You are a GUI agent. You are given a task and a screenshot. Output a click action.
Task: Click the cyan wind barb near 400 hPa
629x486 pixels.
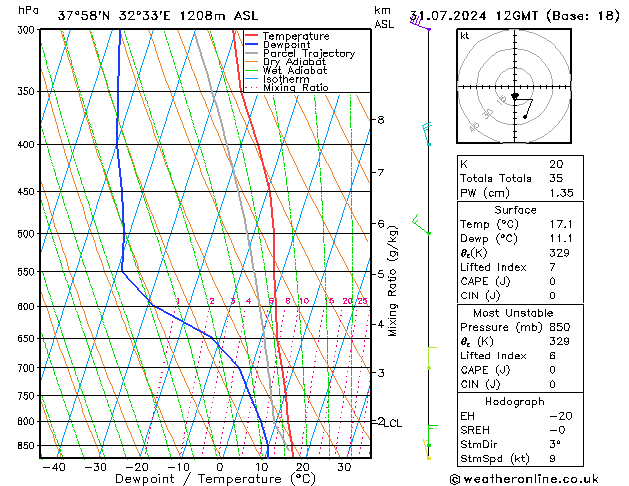pos(426,134)
